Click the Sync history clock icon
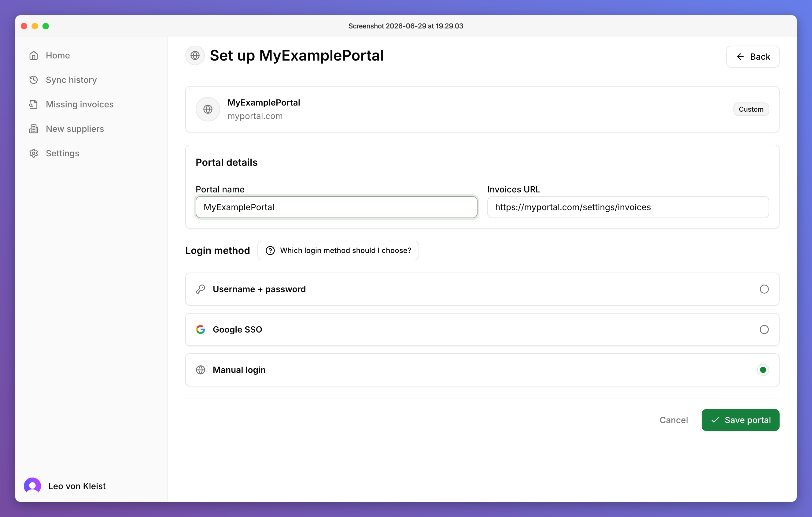812x517 pixels. pyautogui.click(x=33, y=80)
